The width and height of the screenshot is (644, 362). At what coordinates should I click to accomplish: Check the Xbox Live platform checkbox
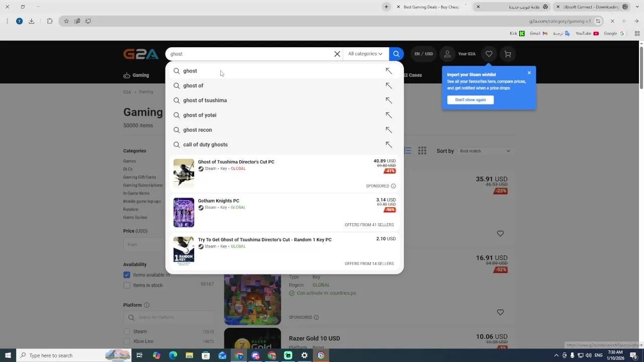tap(127, 341)
